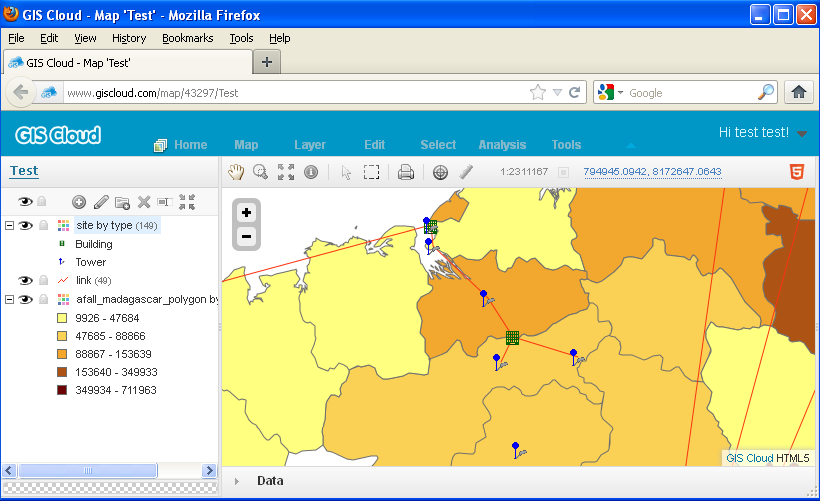This screenshot has width=820, height=501.
Task: Click the crosshair target locate icon
Action: 440,172
